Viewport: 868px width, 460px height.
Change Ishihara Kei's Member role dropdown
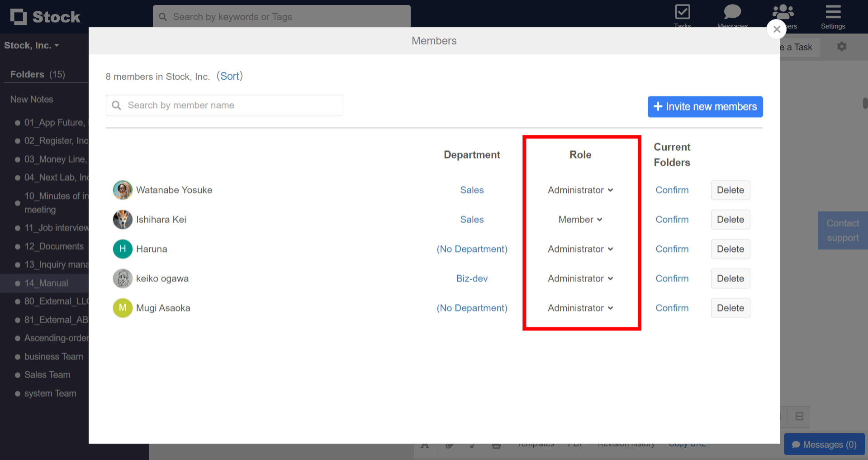(x=580, y=220)
